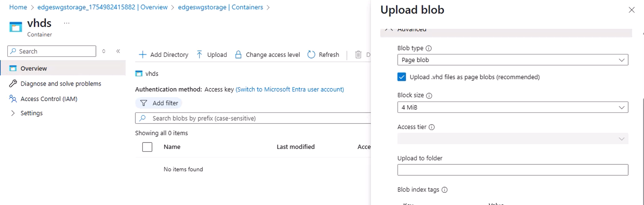Click the funnel icon in Add filter
Screen dimensions: 644x205
pos(143,103)
